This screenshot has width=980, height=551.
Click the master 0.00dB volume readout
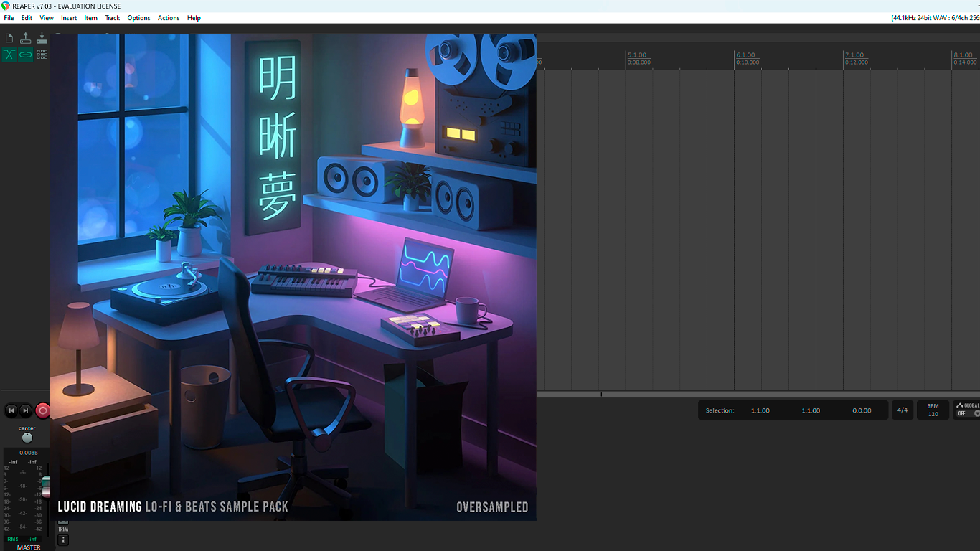[29, 453]
